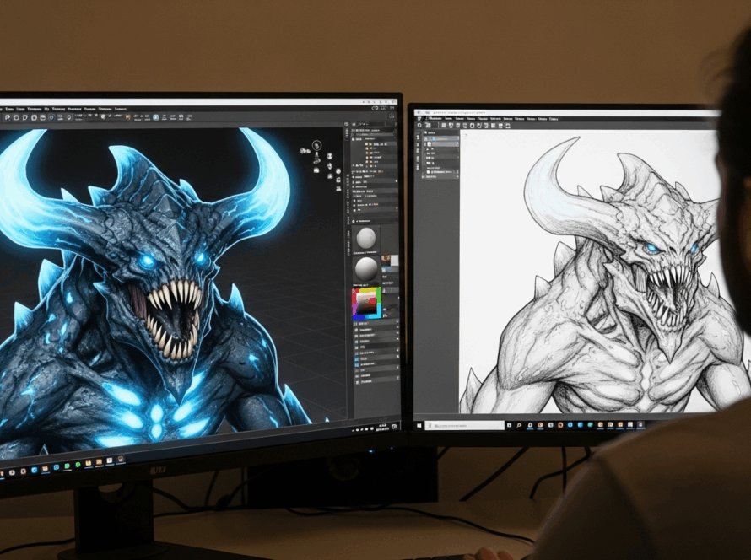Screen dimensions: 751x560
Task: Click the light blue square toolbar icon
Action: coord(155,117)
